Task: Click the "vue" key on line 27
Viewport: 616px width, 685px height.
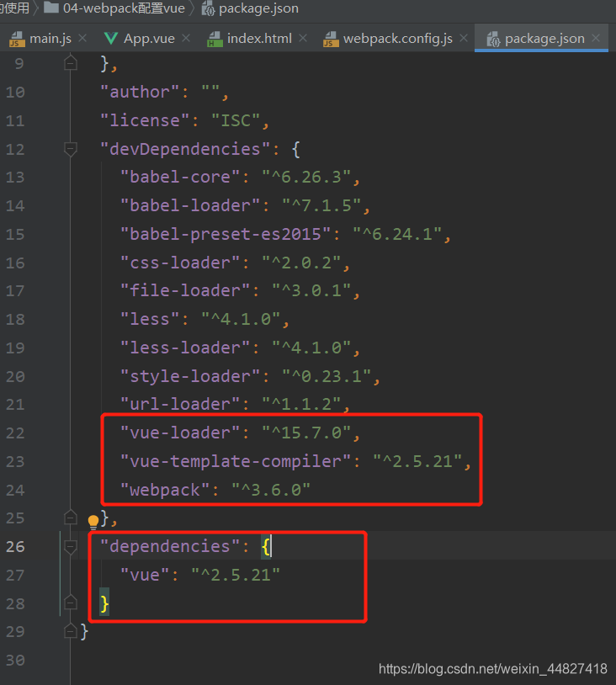Action: click(x=145, y=575)
